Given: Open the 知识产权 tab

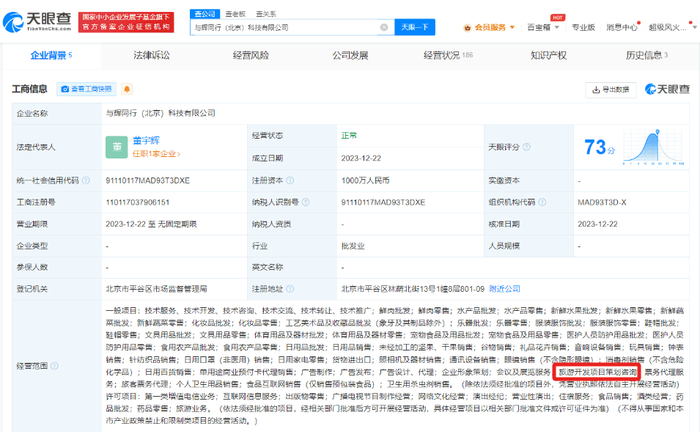Looking at the screenshot, I should [548, 55].
